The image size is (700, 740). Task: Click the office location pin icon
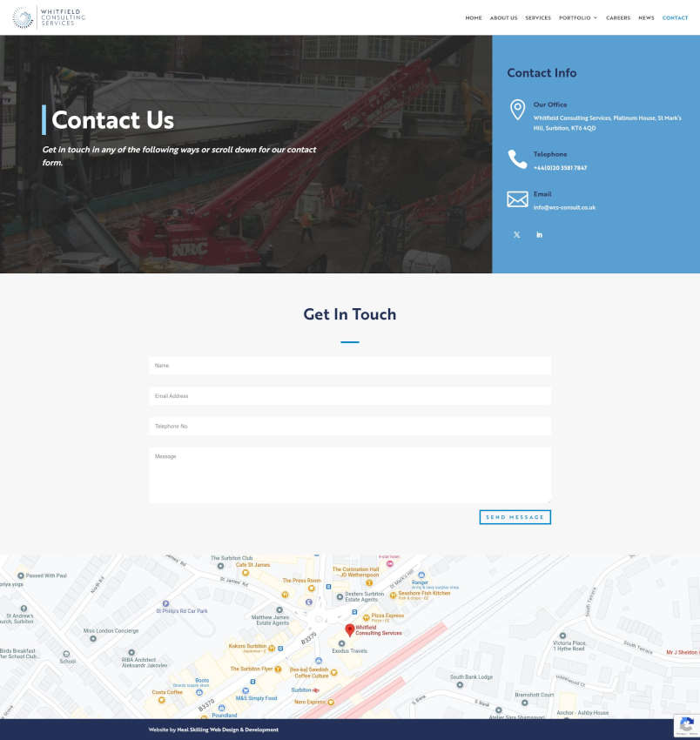click(x=517, y=110)
